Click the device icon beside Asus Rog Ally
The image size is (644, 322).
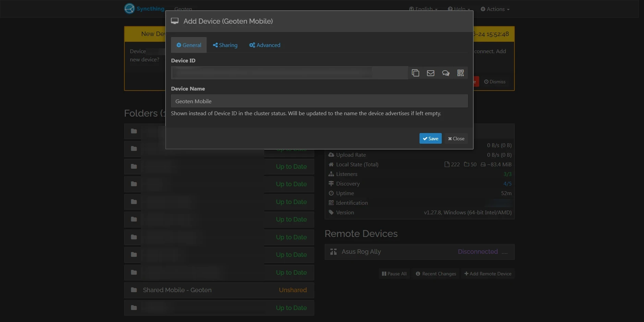333,251
